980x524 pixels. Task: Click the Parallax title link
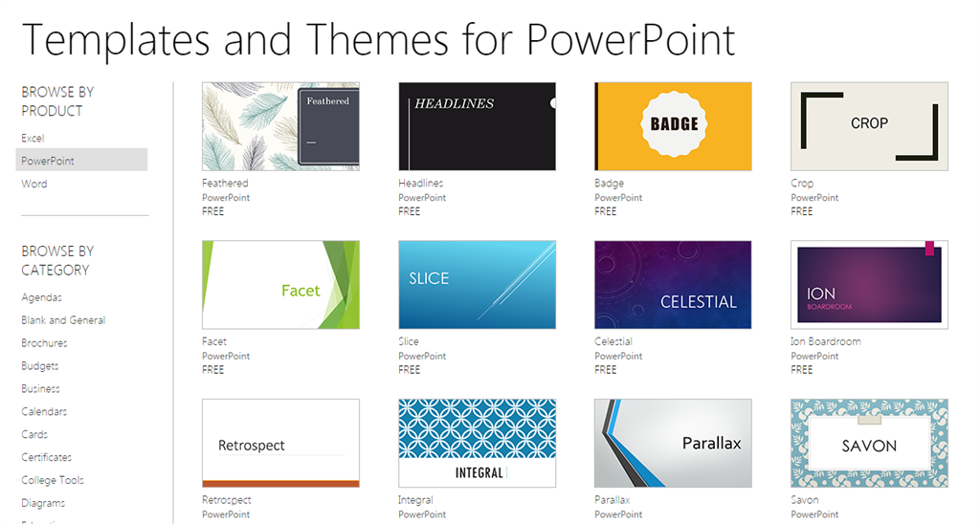(612, 500)
